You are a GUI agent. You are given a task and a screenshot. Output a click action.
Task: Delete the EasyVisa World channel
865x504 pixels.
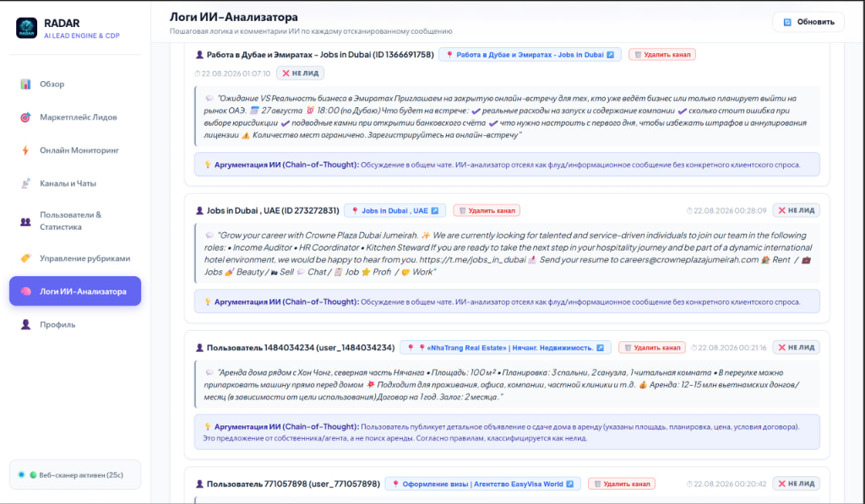(622, 484)
